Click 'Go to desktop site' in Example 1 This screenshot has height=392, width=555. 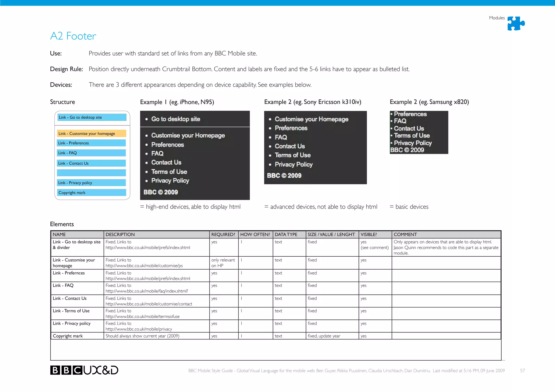coord(175,119)
